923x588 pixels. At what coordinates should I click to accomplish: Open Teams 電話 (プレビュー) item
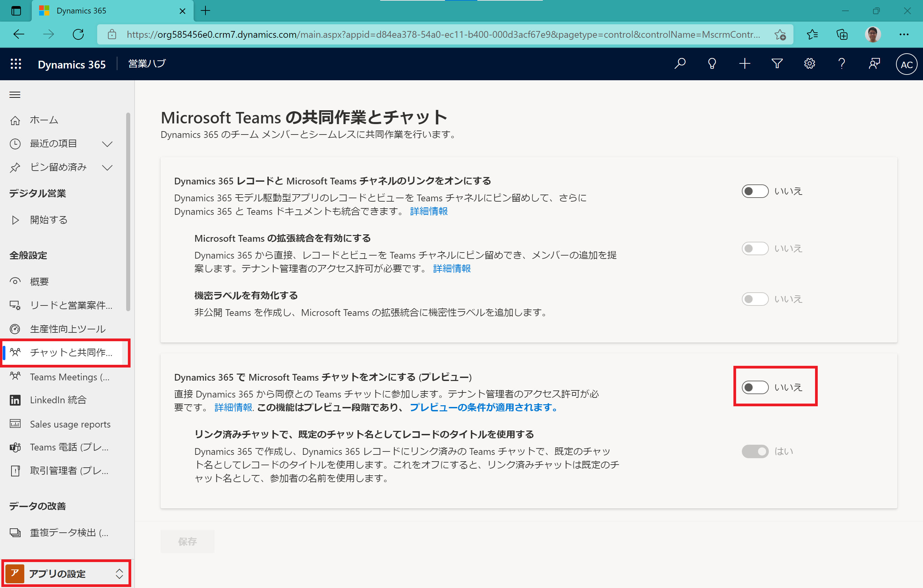click(x=61, y=447)
